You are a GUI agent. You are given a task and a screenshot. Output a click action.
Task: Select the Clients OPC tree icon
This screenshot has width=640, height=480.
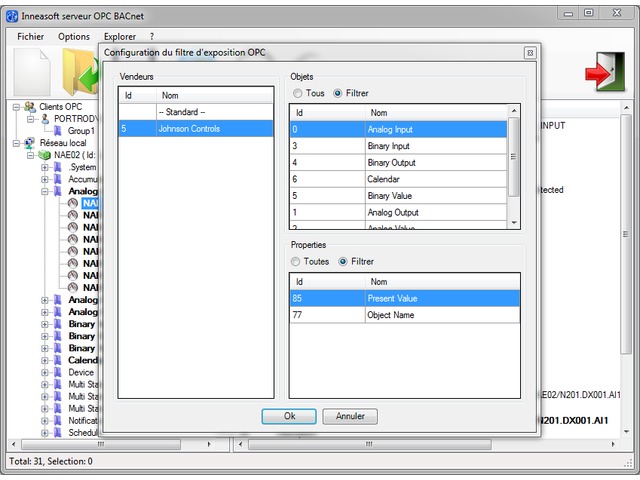(30, 106)
